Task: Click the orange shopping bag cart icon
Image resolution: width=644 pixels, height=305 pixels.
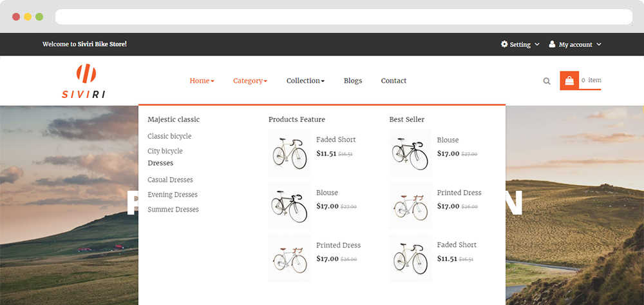Action: (x=569, y=81)
